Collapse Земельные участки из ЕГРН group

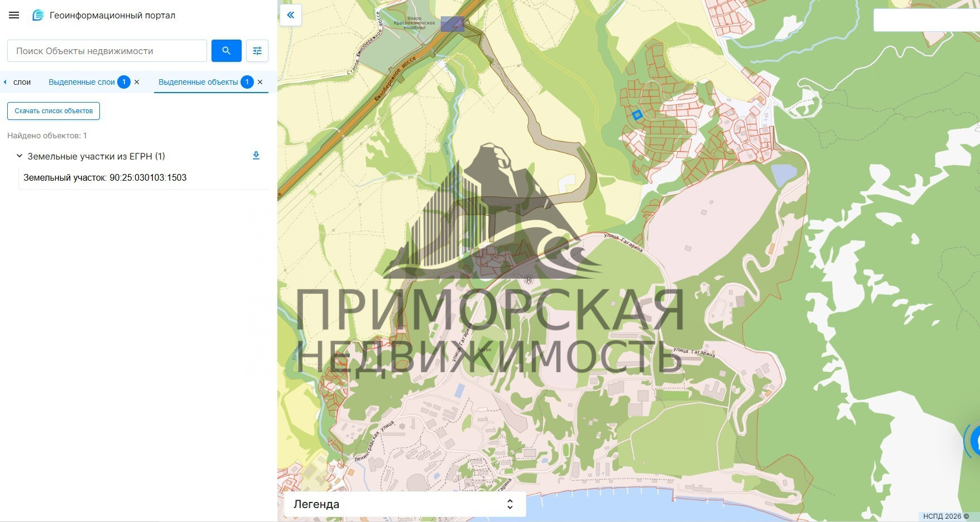coord(20,156)
